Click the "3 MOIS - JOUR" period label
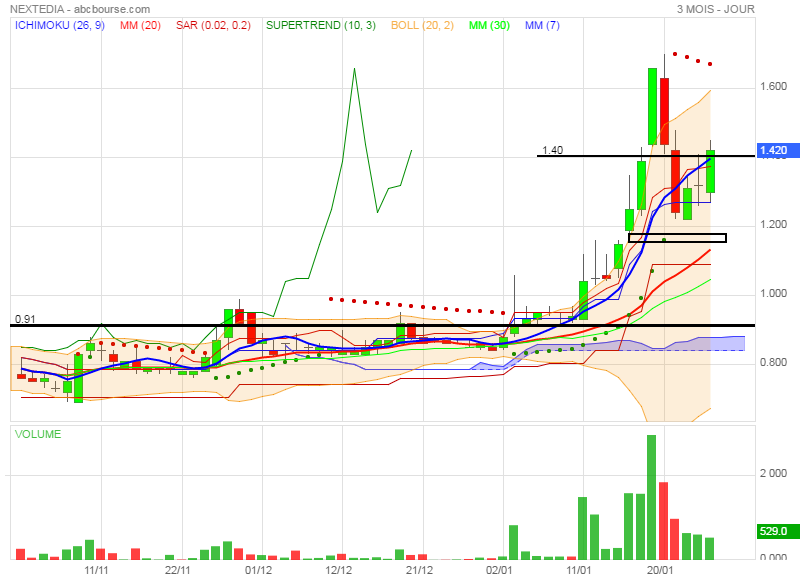The height and width of the screenshot is (580, 800). coord(715,9)
